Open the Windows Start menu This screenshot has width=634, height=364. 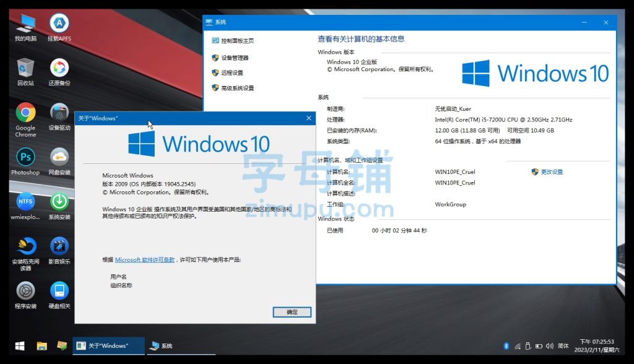coord(20,346)
